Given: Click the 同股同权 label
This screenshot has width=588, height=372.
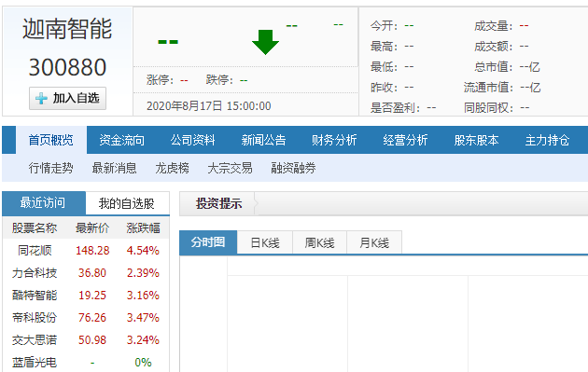Looking at the screenshot, I should 488,108.
